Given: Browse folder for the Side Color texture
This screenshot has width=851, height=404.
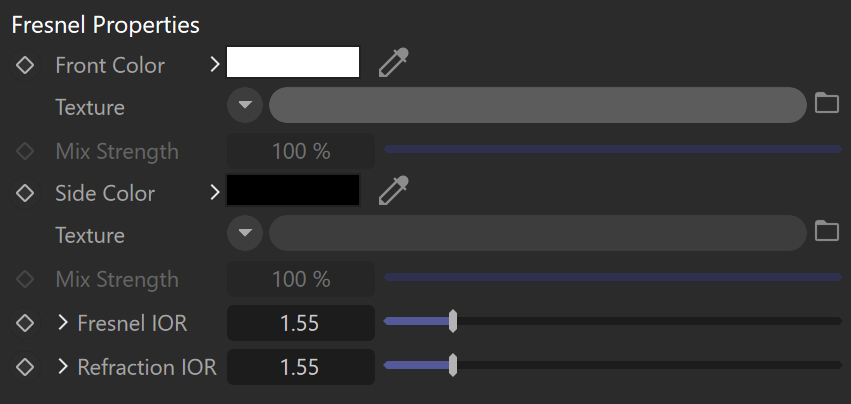Looking at the screenshot, I should pos(827,231).
